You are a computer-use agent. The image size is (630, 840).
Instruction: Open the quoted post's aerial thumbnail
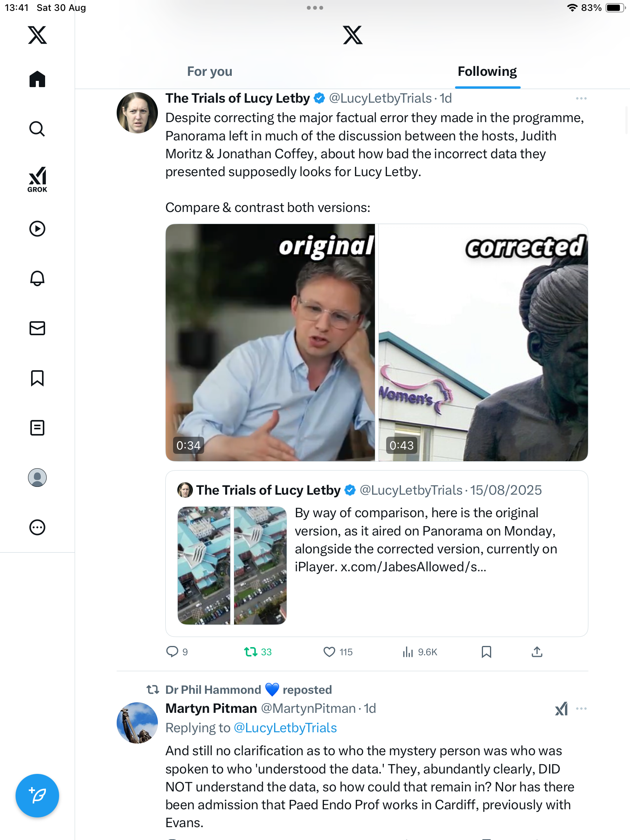coord(232,565)
